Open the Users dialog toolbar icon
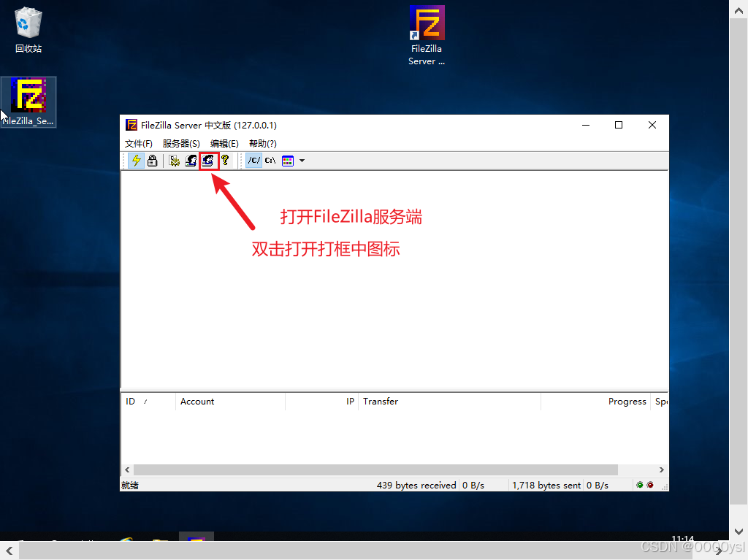The height and width of the screenshot is (560, 748). click(191, 161)
